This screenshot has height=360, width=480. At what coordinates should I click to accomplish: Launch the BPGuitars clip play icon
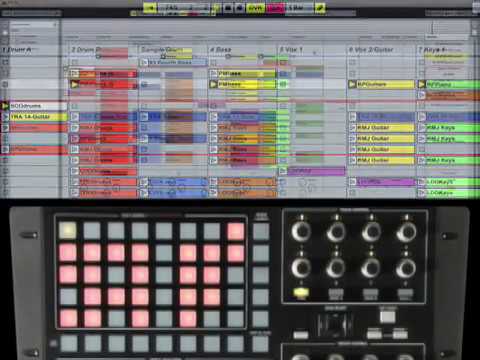352,84
